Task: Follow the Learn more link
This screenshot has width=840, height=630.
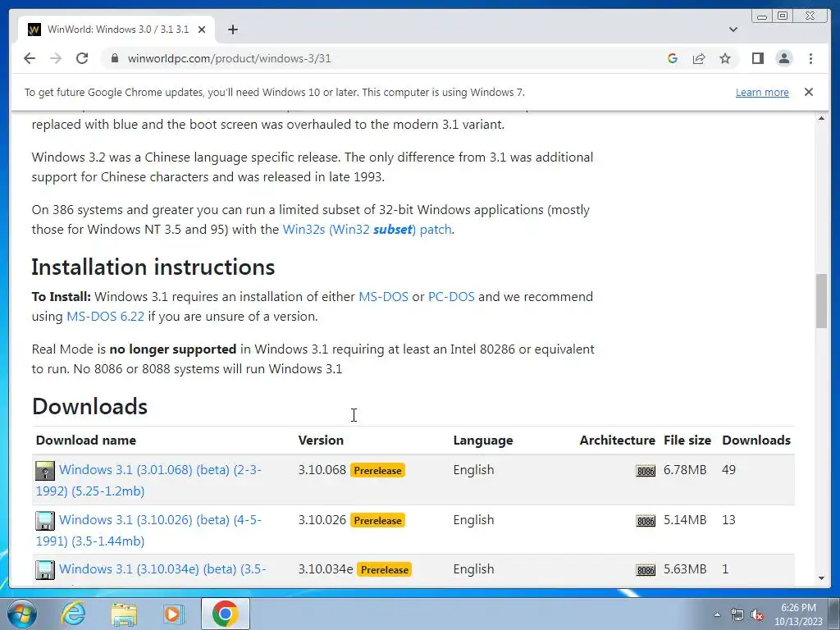Action: [762, 92]
